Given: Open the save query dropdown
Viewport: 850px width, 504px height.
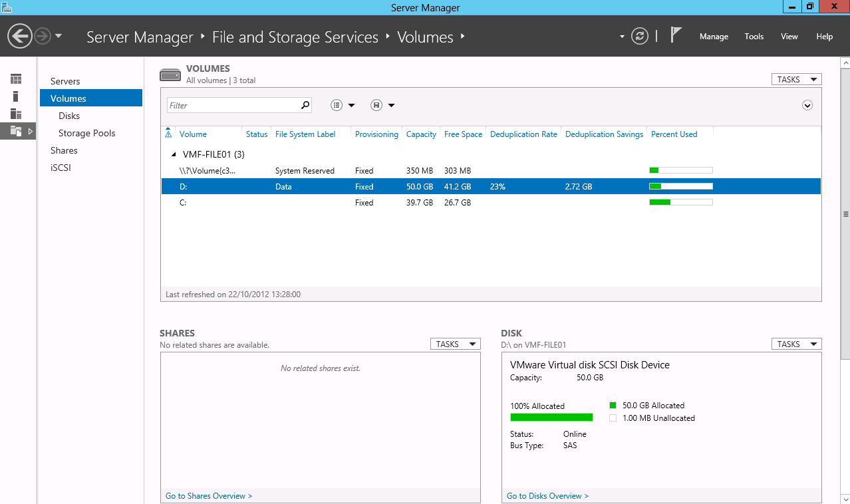Looking at the screenshot, I should (x=383, y=105).
